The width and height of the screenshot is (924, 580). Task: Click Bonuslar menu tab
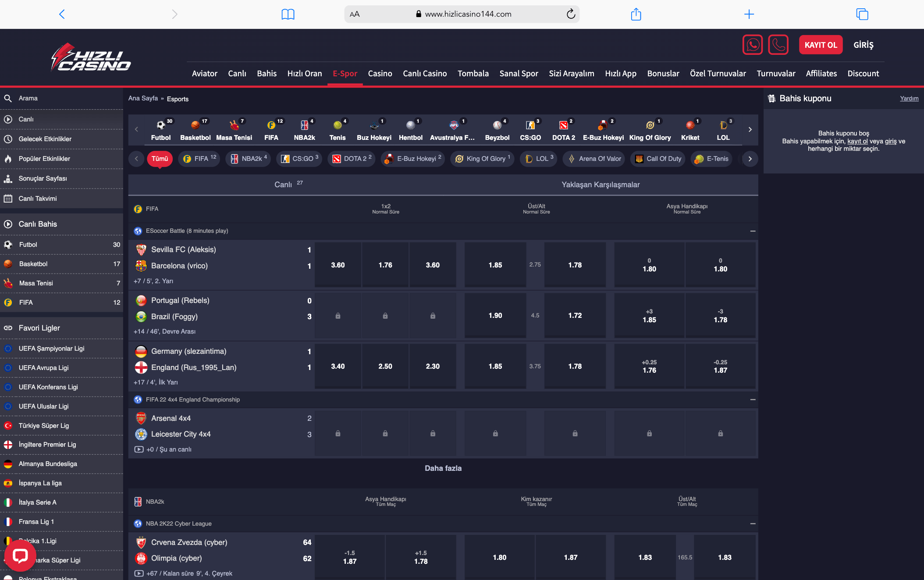click(664, 74)
